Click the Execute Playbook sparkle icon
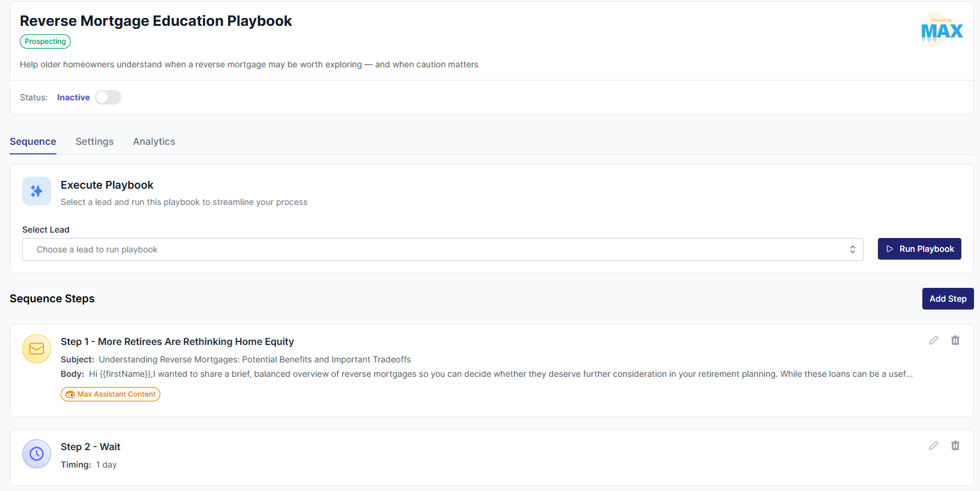 [37, 191]
